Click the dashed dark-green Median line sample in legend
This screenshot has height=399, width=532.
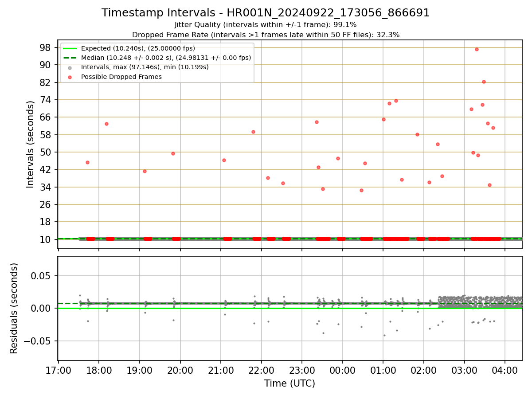pos(70,58)
